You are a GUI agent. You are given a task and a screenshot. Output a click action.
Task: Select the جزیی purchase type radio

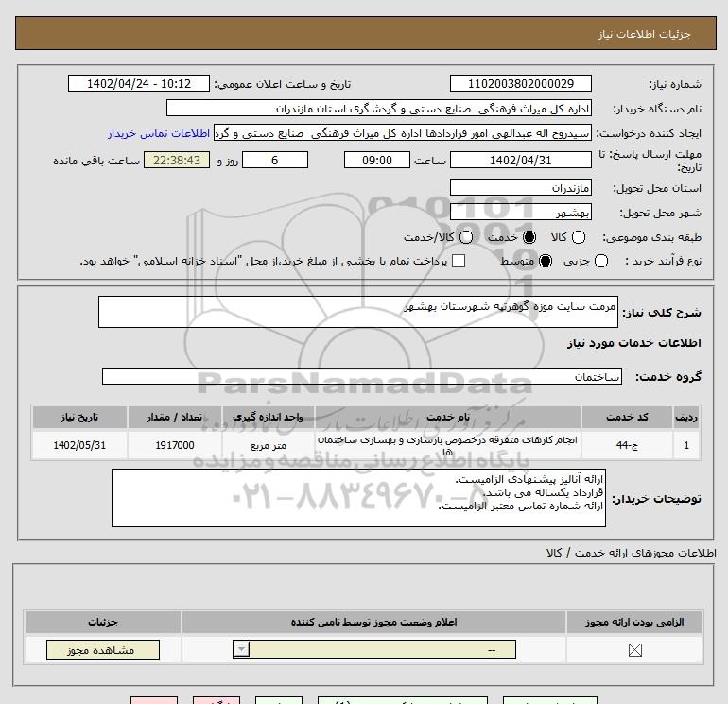tap(600, 261)
